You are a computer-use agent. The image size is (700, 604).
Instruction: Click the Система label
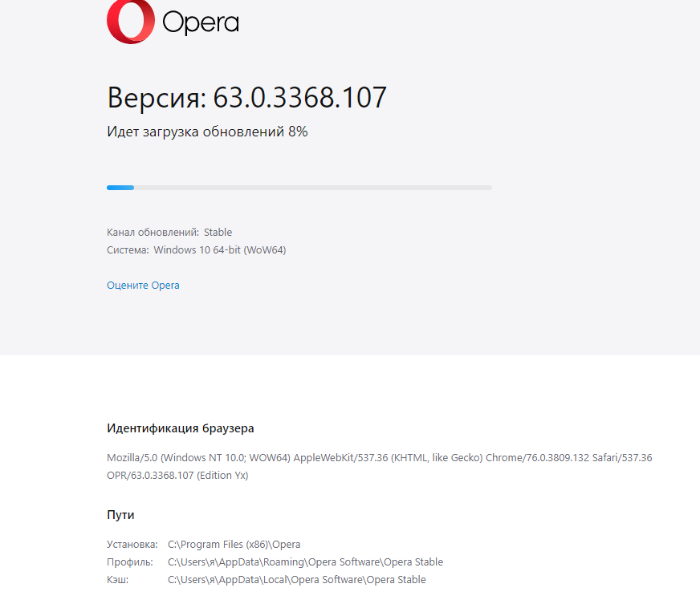coord(128,250)
